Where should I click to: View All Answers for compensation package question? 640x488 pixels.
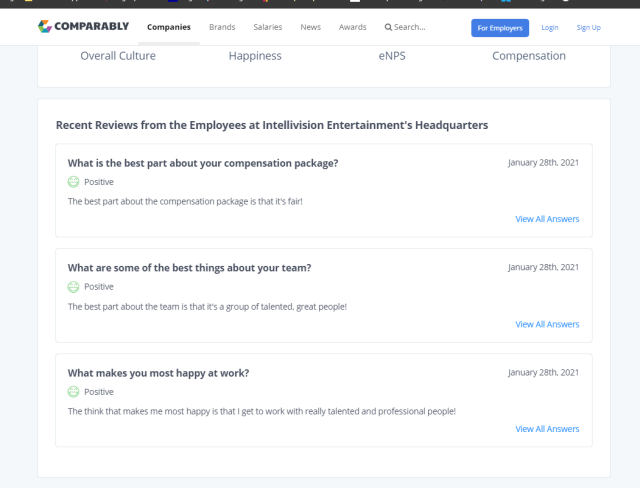pyautogui.click(x=547, y=219)
